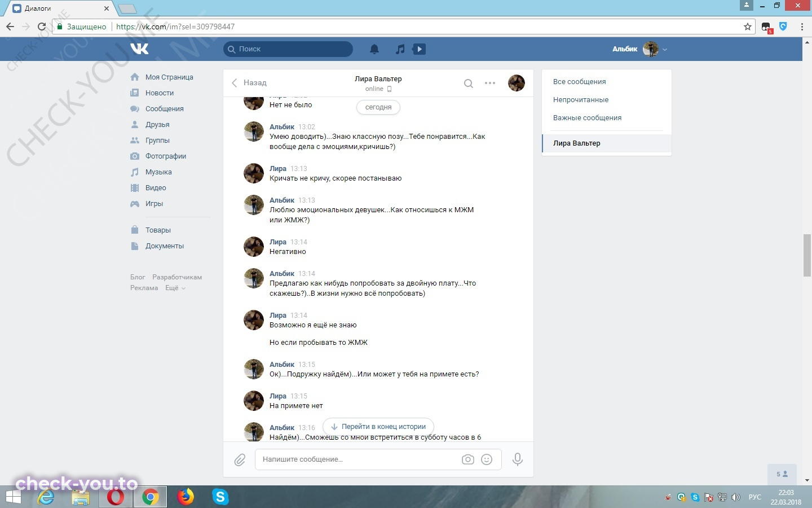Viewport: 812px width, 508px height.
Task: Switch the РУС input language
Action: click(754, 497)
